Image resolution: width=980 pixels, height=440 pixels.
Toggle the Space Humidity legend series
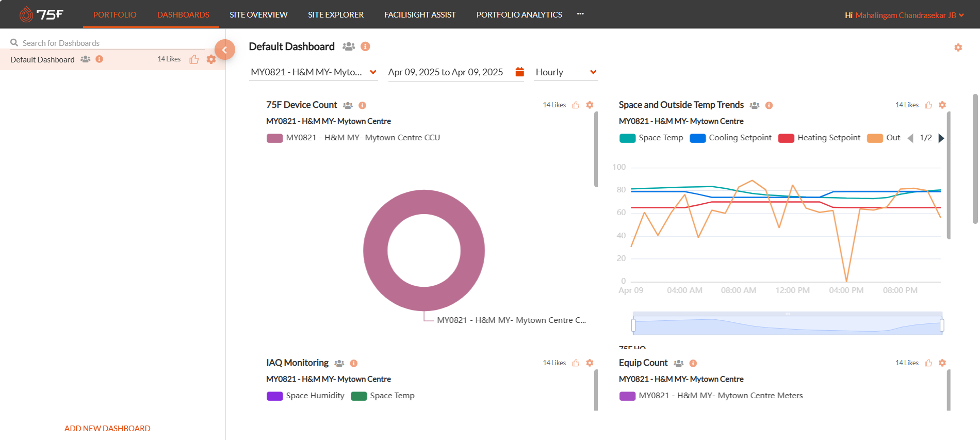[x=305, y=396]
